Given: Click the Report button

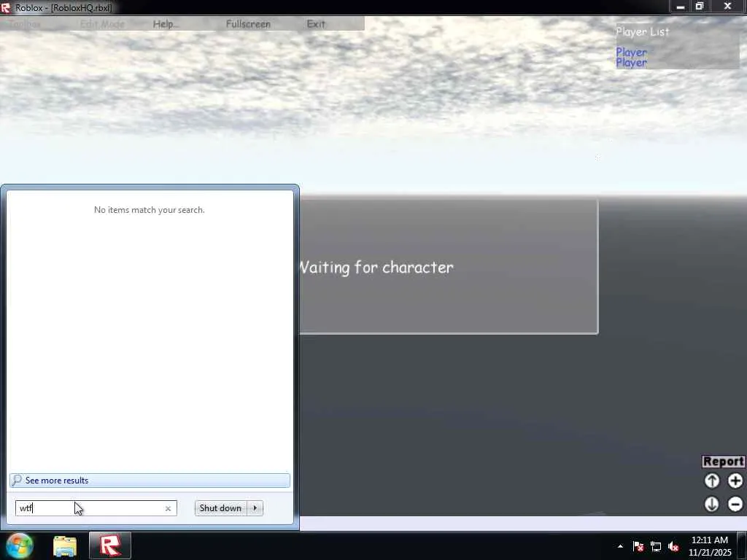Looking at the screenshot, I should (723, 462).
